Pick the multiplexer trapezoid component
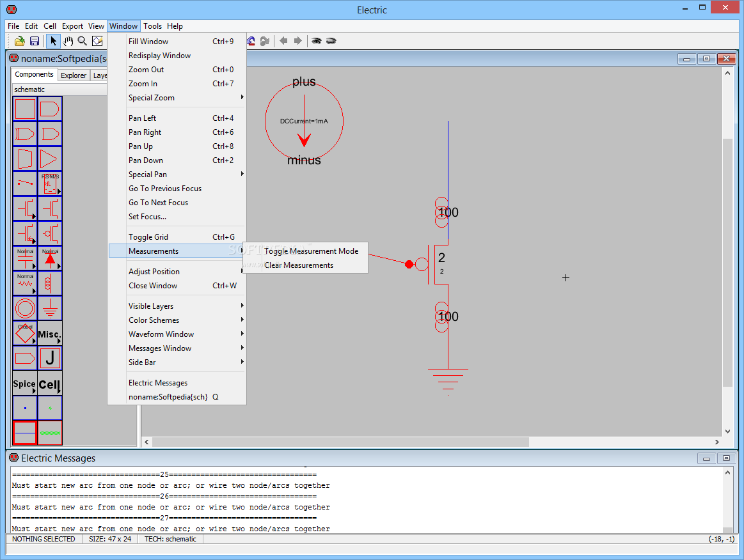 [x=25, y=159]
